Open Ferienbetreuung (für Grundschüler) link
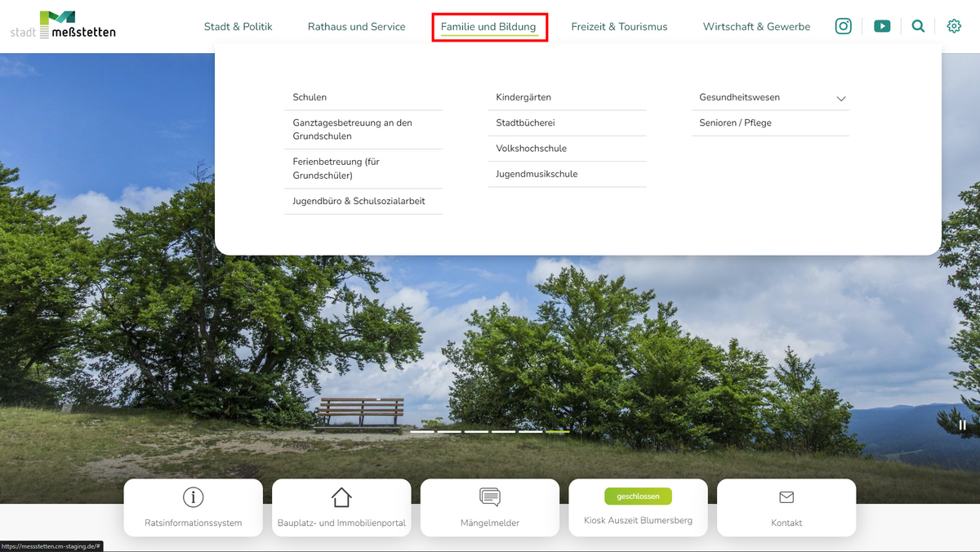 pyautogui.click(x=363, y=168)
